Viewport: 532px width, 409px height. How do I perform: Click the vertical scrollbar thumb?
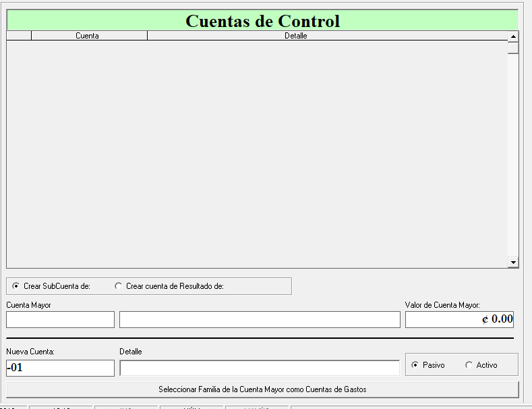point(513,48)
